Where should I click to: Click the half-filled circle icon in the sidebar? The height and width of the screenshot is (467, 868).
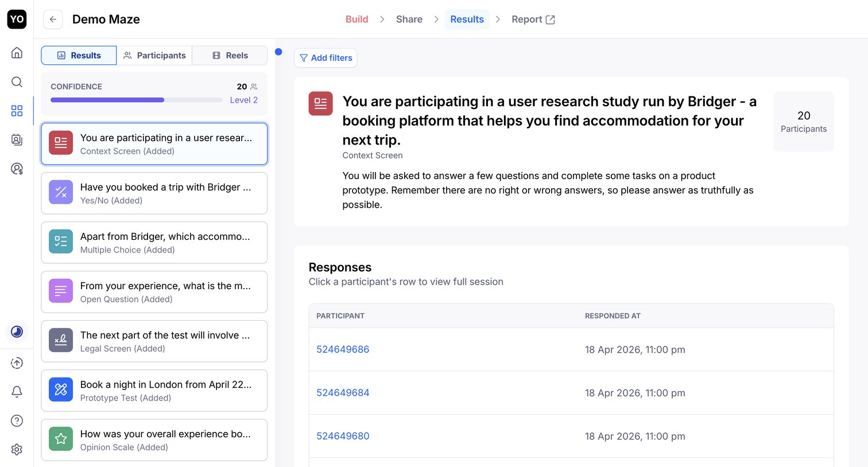point(17,332)
